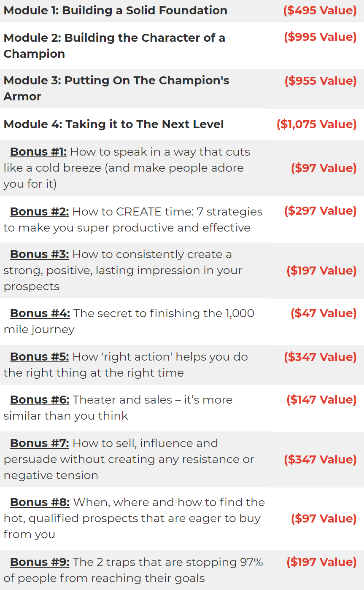
Task: Select the underlined "Bonus #7:" label
Action: click(39, 443)
